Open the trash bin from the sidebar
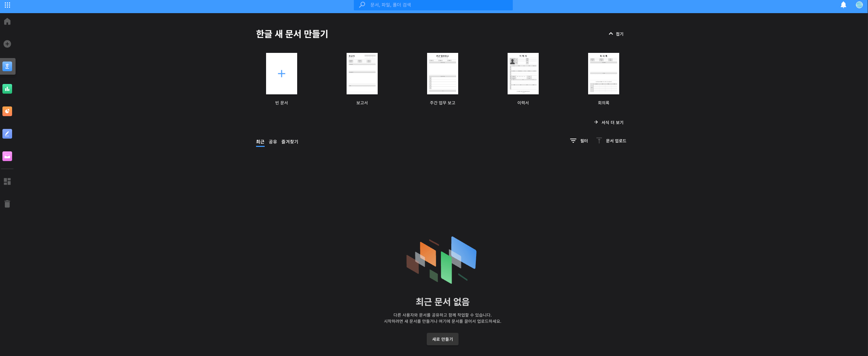Screen dimensions: 868x356 tap(7, 204)
